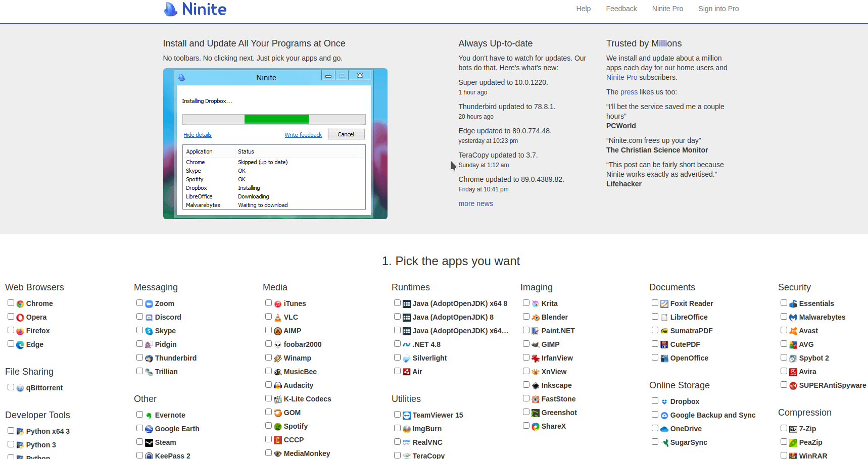
Task: Tick the PeaZip checkbox
Action: click(x=784, y=442)
